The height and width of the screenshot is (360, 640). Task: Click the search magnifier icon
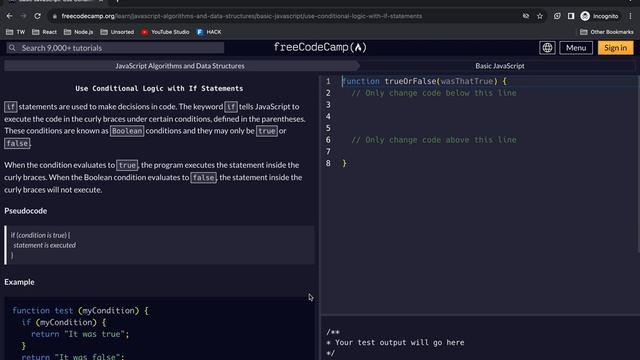click(12, 48)
